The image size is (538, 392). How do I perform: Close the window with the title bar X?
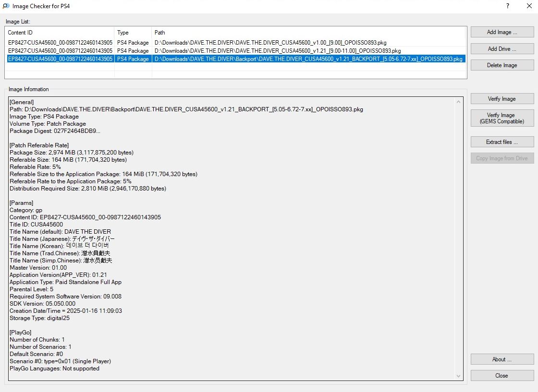point(529,6)
